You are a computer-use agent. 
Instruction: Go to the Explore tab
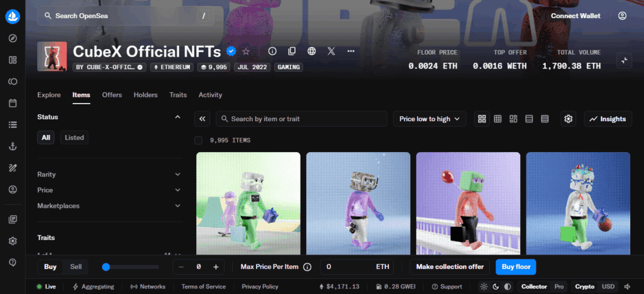coord(49,95)
